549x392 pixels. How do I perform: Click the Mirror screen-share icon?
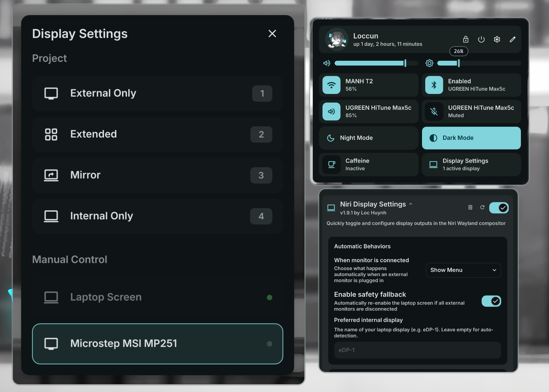(x=51, y=175)
